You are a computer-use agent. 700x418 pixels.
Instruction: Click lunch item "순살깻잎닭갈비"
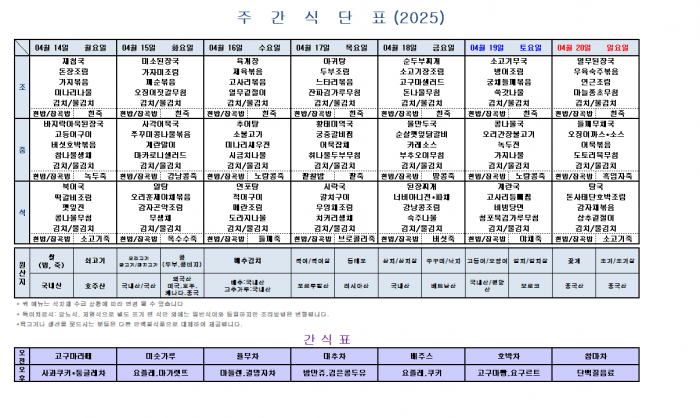pos(421,134)
